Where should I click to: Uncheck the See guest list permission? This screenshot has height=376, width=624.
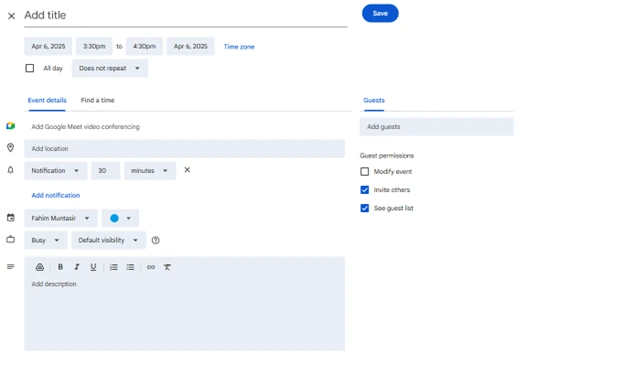coord(365,208)
